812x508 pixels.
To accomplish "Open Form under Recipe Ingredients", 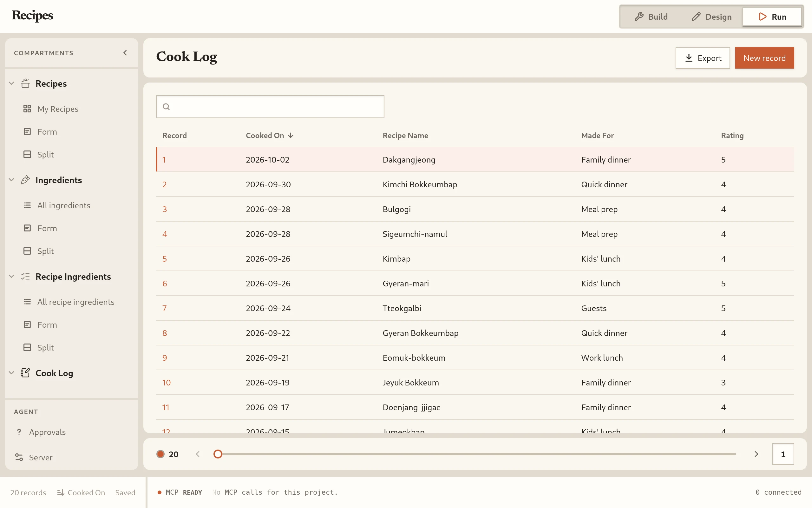I will click(x=40, y=324).
